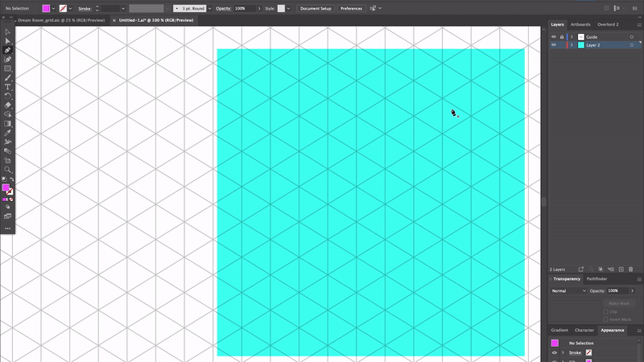This screenshot has height=362, width=644.
Task: Click the Guide layer target circle
Action: pos(632,37)
